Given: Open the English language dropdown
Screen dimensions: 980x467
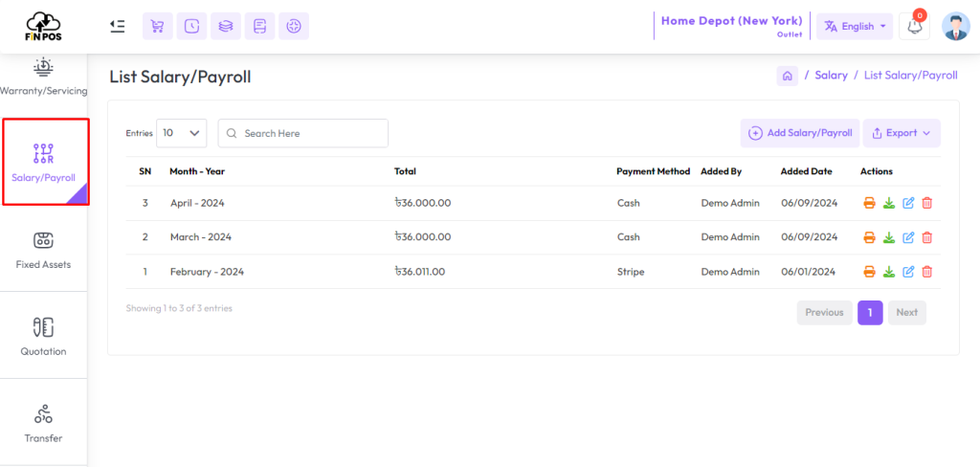Looking at the screenshot, I should click(855, 26).
